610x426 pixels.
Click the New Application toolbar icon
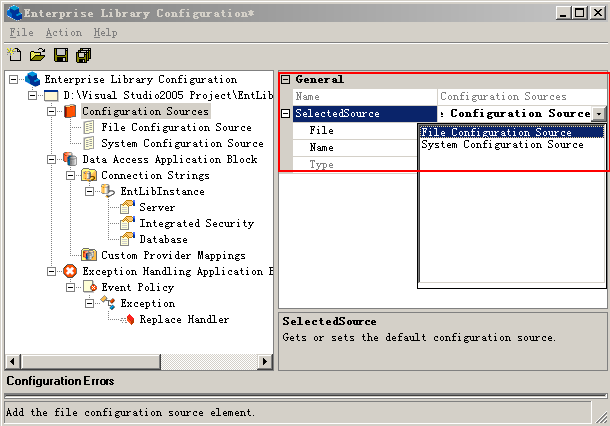pyautogui.click(x=14, y=55)
